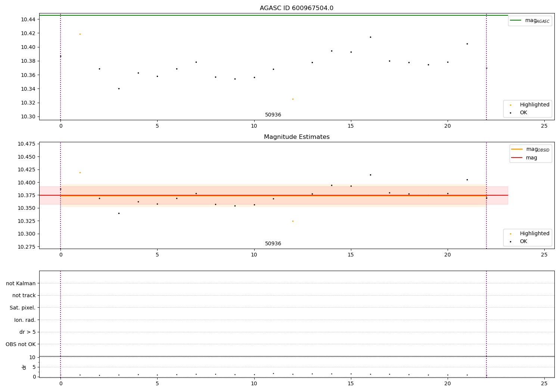This screenshot has width=560, height=392.
Task: Click the 10.375 y-tick label
Action: tap(27, 195)
